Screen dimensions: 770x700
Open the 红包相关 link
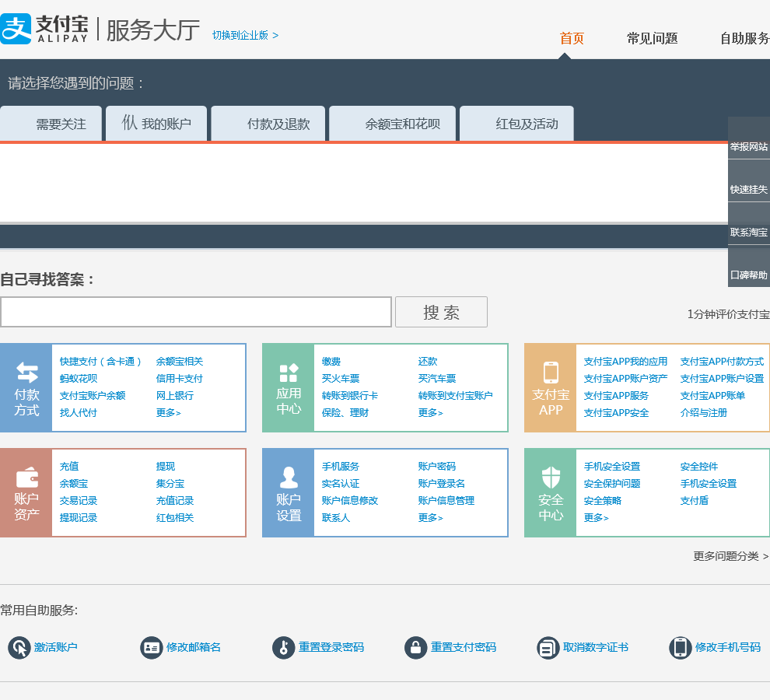click(175, 518)
